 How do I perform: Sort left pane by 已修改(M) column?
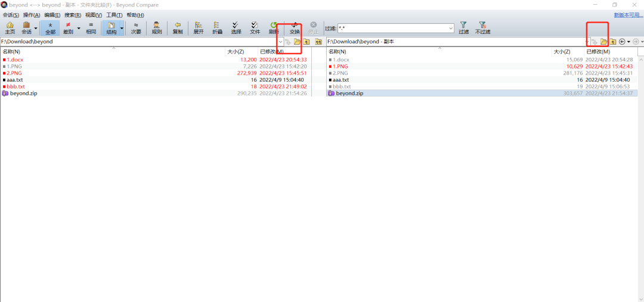[284, 52]
